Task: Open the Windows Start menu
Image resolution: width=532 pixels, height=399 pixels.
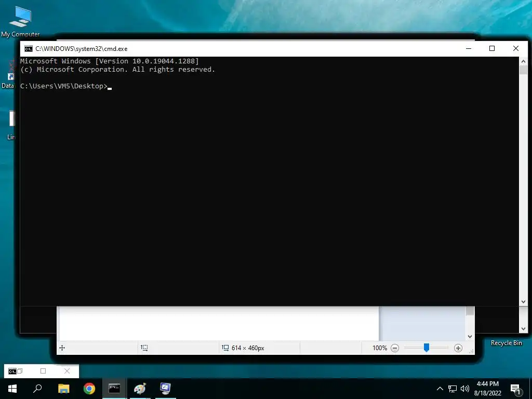Action: [x=12, y=389]
